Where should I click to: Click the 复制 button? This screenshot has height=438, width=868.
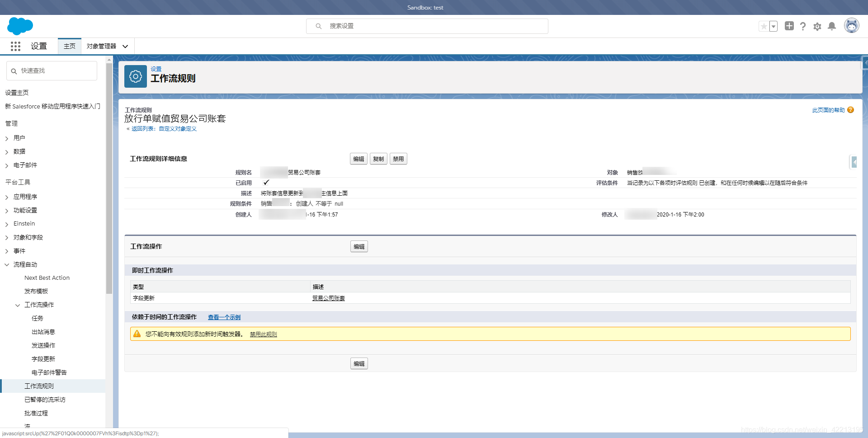378,159
